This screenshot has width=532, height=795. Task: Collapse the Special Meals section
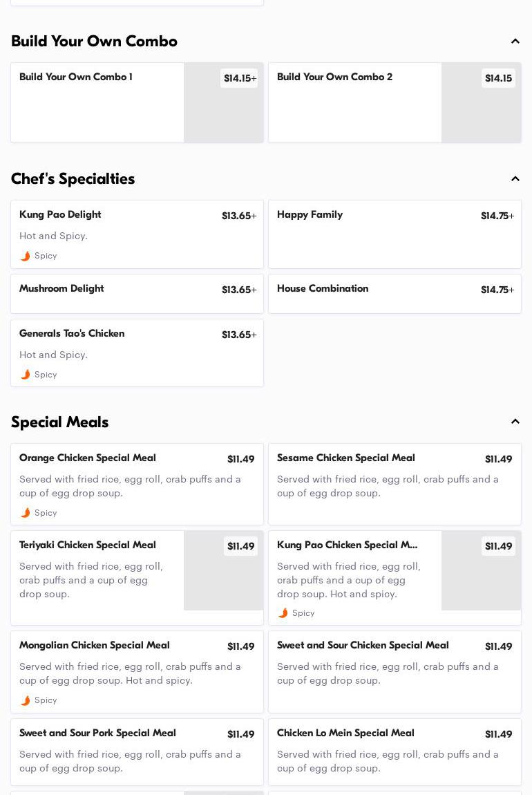(x=515, y=422)
